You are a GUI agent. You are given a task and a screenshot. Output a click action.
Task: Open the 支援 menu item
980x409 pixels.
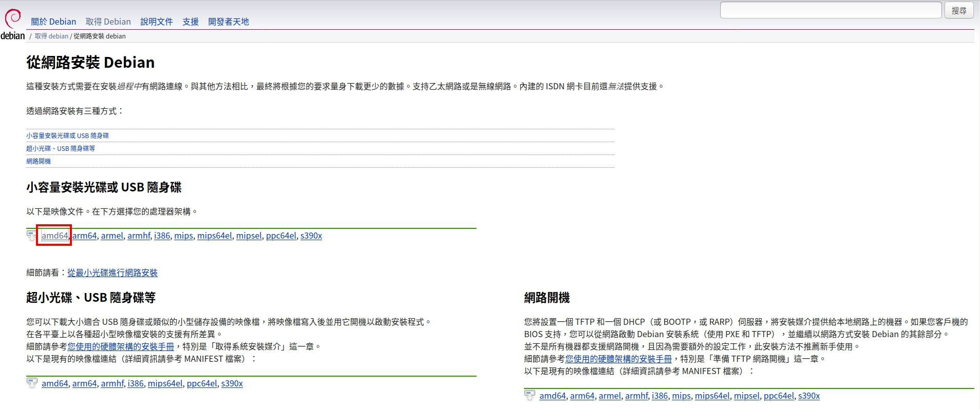[x=191, y=22]
